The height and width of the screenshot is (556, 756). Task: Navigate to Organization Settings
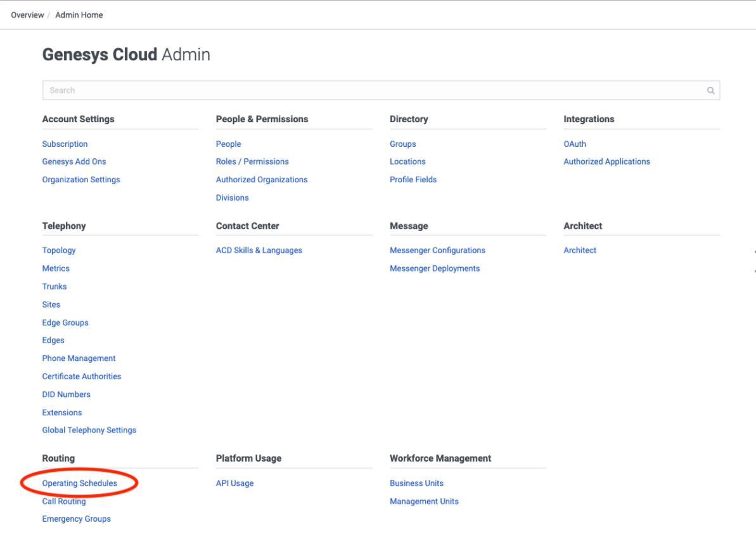pos(81,179)
